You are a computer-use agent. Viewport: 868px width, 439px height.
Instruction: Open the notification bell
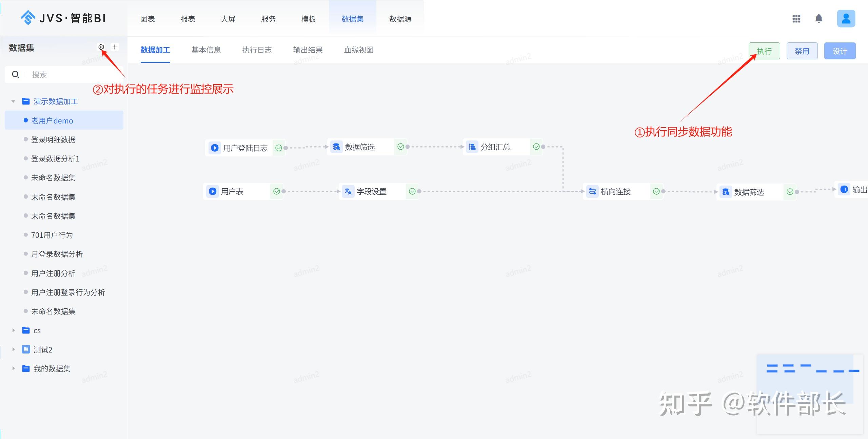[818, 19]
